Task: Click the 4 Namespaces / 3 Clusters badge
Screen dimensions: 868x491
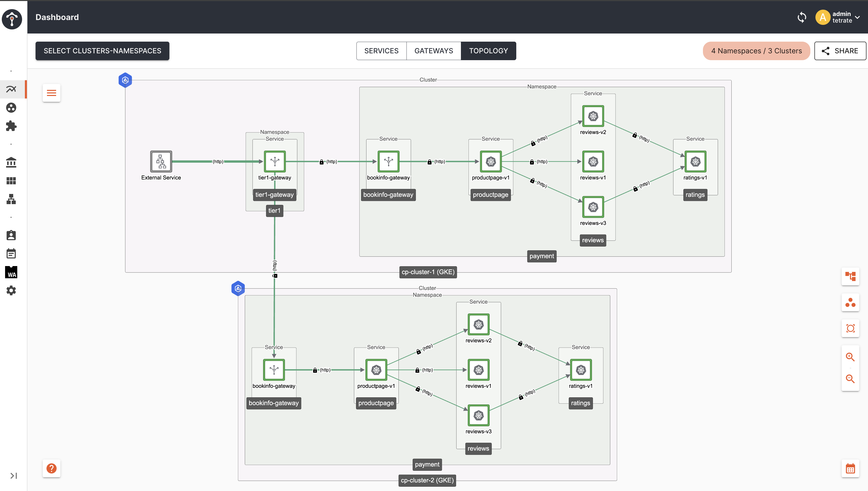Action: coord(756,51)
